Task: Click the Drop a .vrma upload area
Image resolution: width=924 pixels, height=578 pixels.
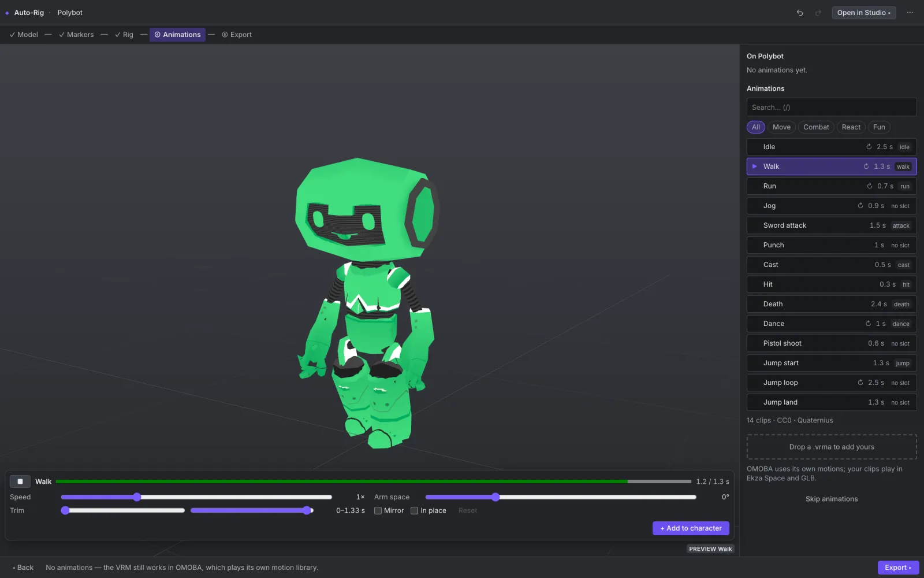Action: [x=832, y=447]
